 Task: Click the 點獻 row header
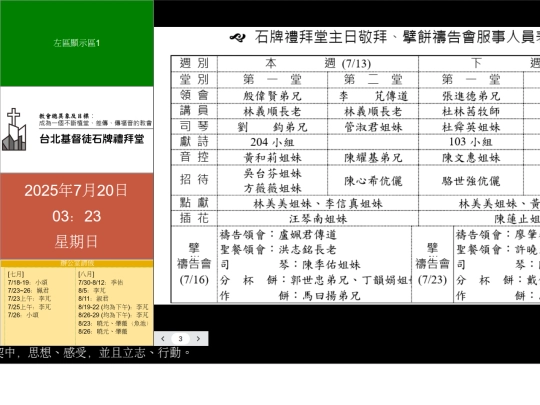pyautogui.click(x=194, y=203)
